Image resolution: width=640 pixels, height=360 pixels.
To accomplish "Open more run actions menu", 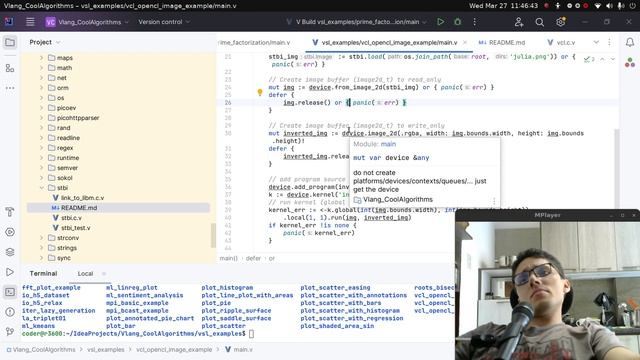I will pos(474,22).
